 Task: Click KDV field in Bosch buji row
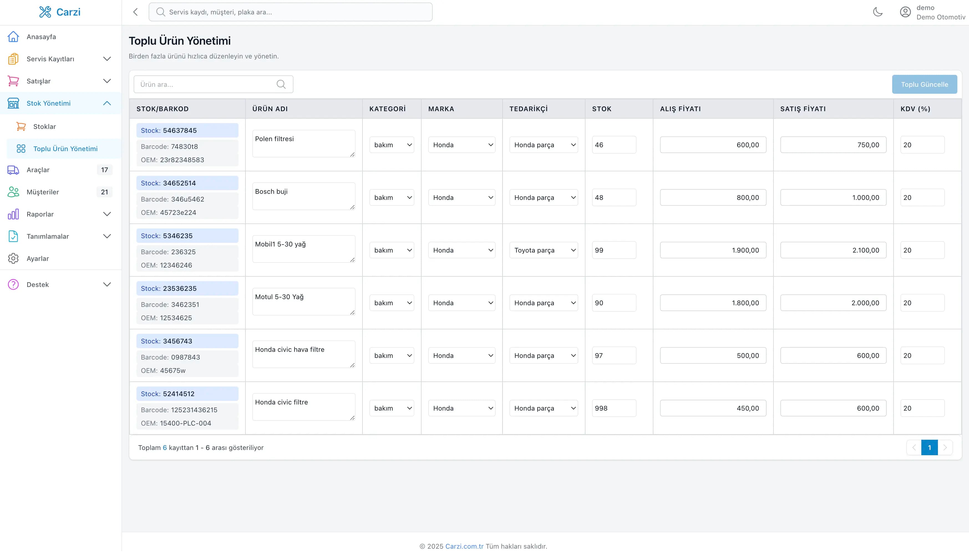tap(922, 198)
